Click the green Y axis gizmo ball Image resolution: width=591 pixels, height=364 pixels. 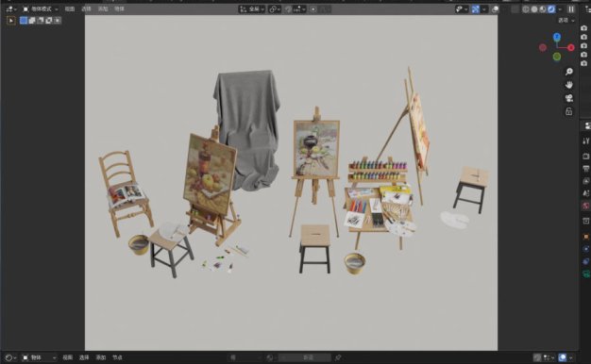[557, 57]
